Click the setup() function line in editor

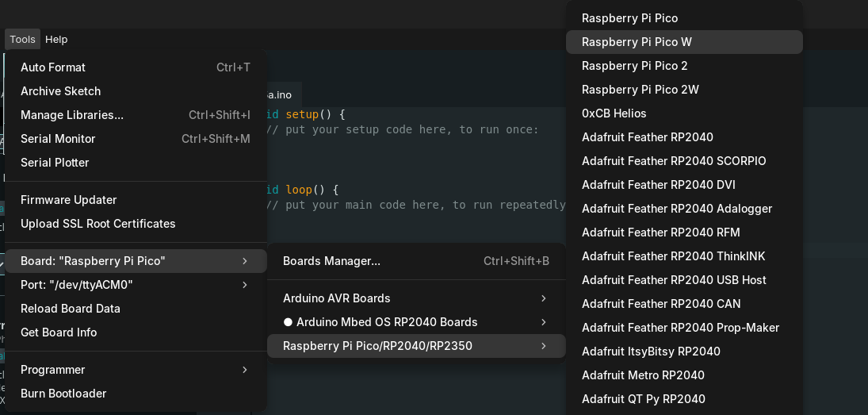coord(306,115)
